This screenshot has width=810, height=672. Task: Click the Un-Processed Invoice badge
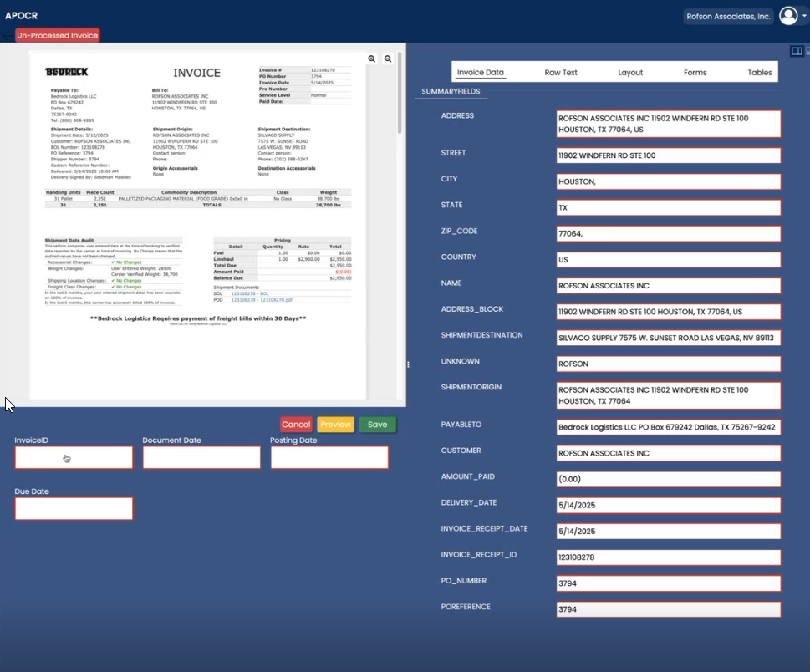[x=58, y=35]
